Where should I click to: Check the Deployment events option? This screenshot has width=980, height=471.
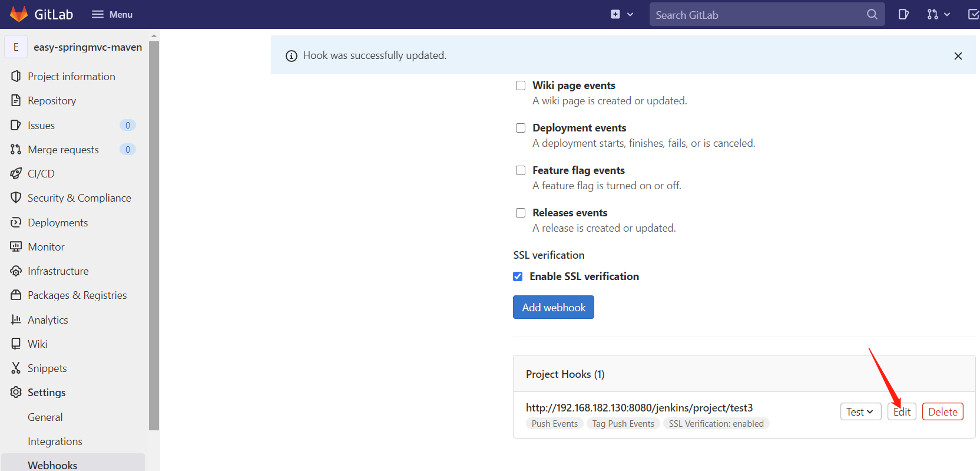point(521,128)
